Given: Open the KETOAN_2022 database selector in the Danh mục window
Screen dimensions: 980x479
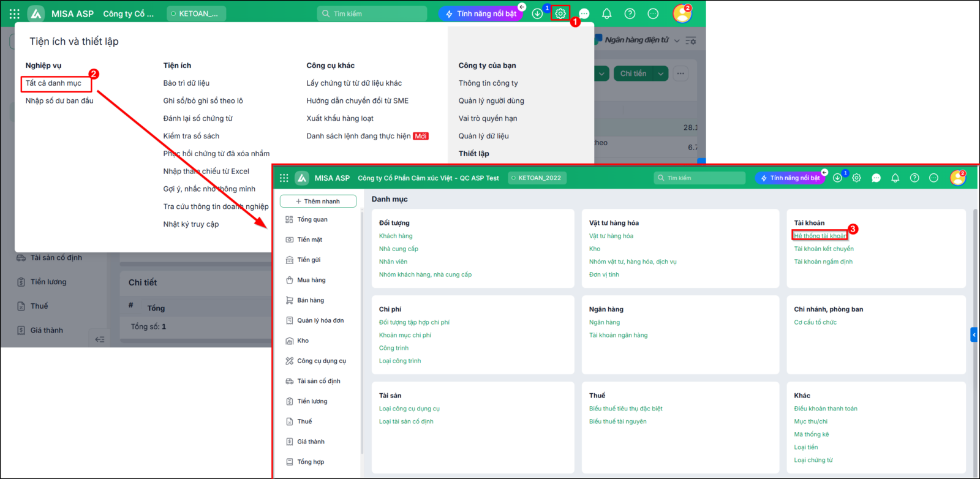Looking at the screenshot, I should click(537, 178).
